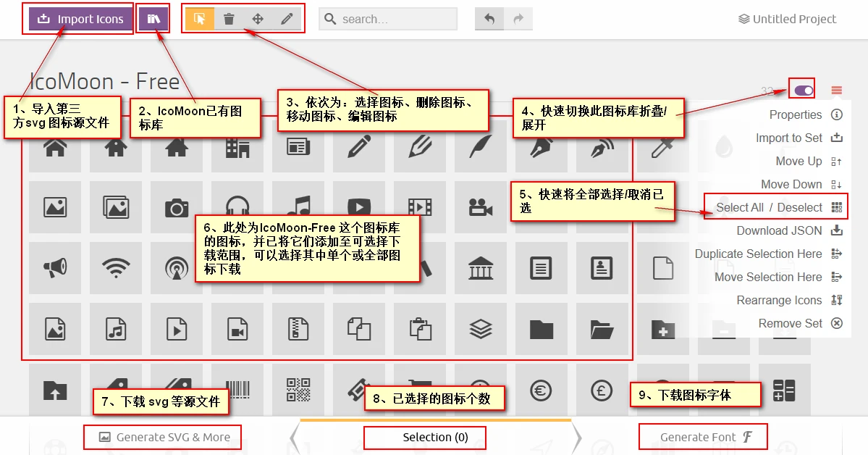Select the closed folder icon

(542, 329)
